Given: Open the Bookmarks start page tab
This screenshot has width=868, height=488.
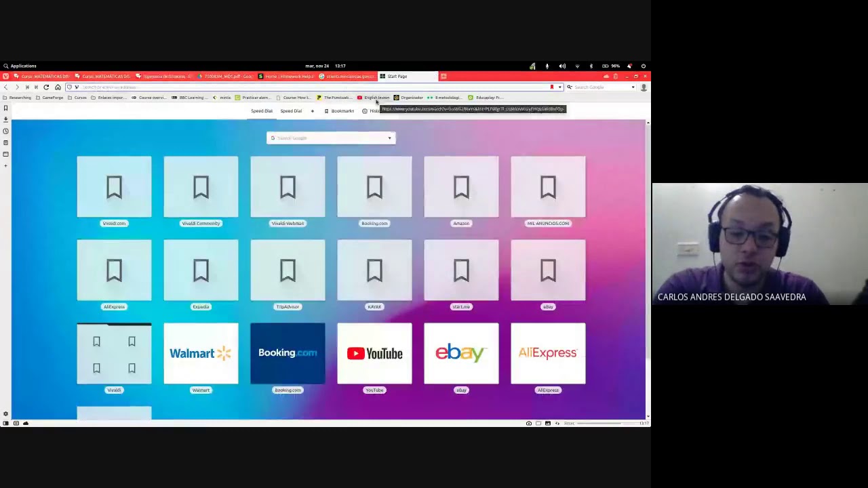Looking at the screenshot, I should pos(339,111).
